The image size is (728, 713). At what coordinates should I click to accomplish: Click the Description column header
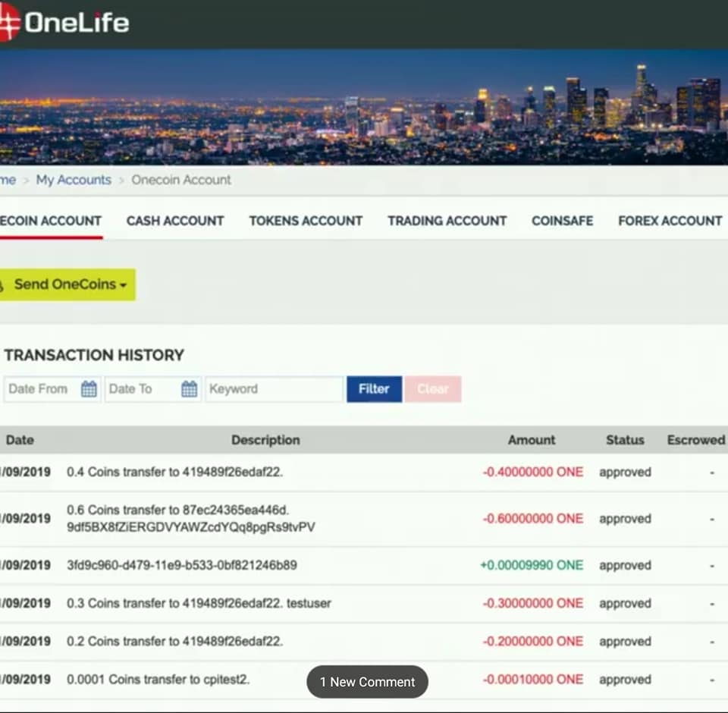point(265,440)
